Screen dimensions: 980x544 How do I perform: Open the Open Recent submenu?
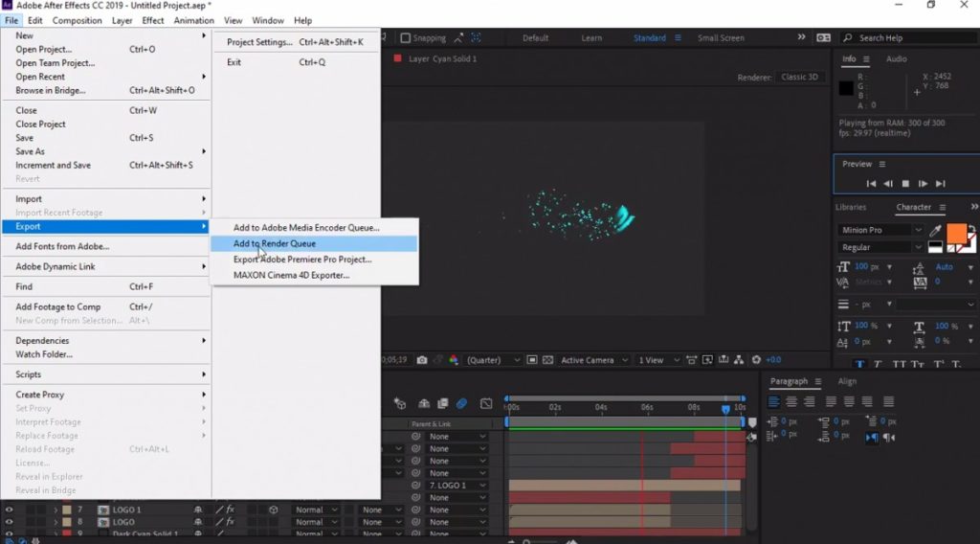pyautogui.click(x=106, y=77)
